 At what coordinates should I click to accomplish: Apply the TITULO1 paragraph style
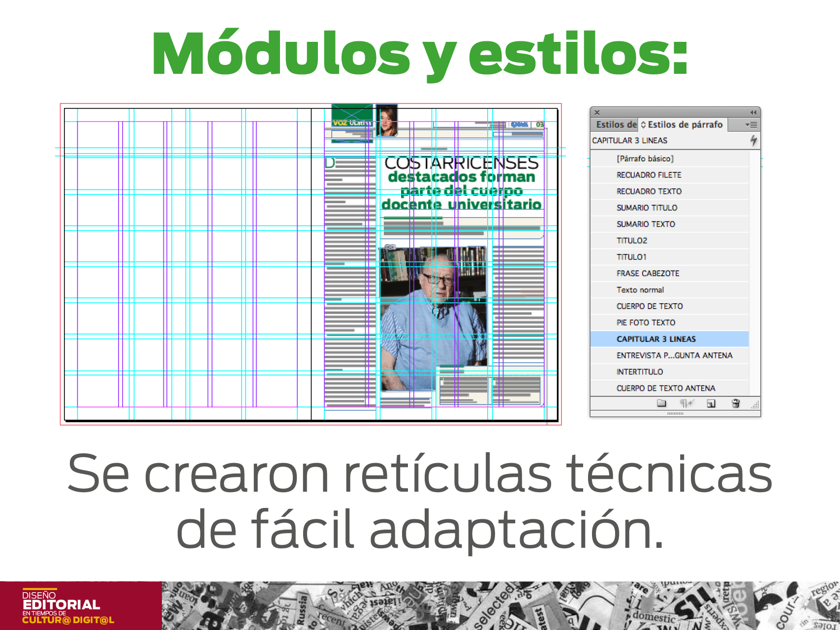coord(631,257)
